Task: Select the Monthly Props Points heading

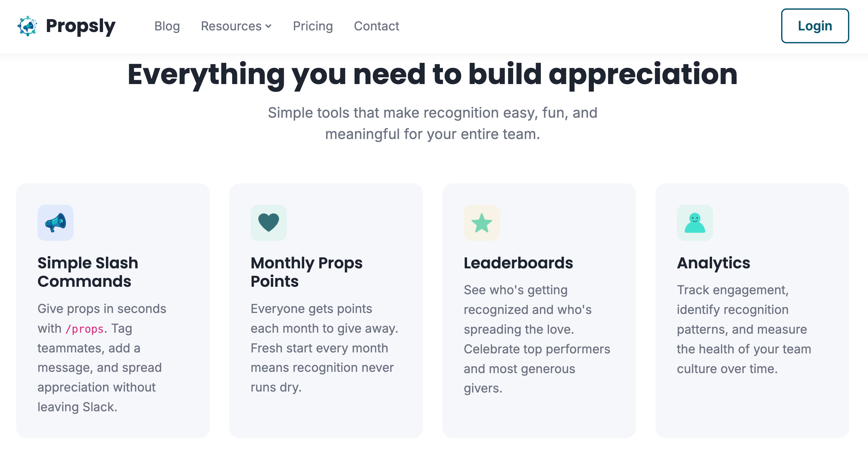Action: click(306, 272)
